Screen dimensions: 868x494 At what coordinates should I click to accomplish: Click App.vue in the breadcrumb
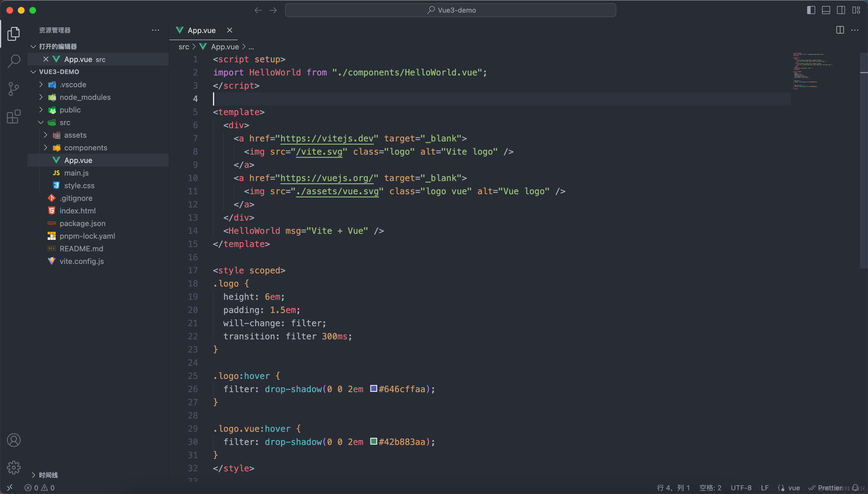(x=225, y=47)
